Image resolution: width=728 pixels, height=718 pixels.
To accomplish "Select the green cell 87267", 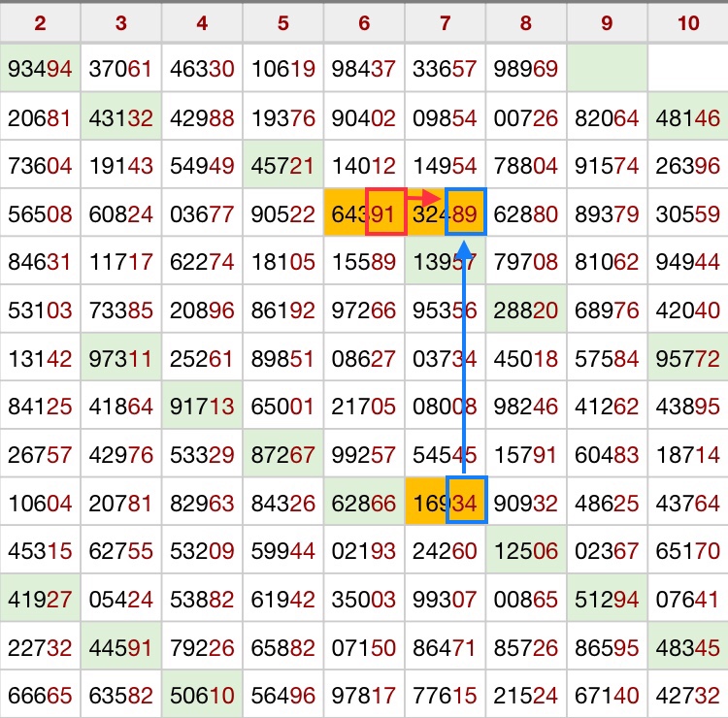I will point(282,454).
